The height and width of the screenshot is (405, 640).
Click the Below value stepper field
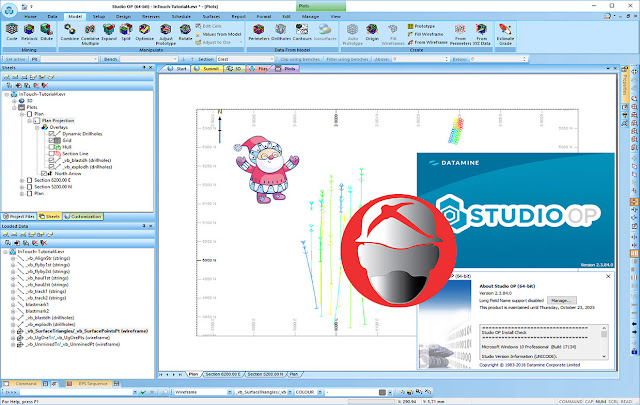tap(498, 59)
